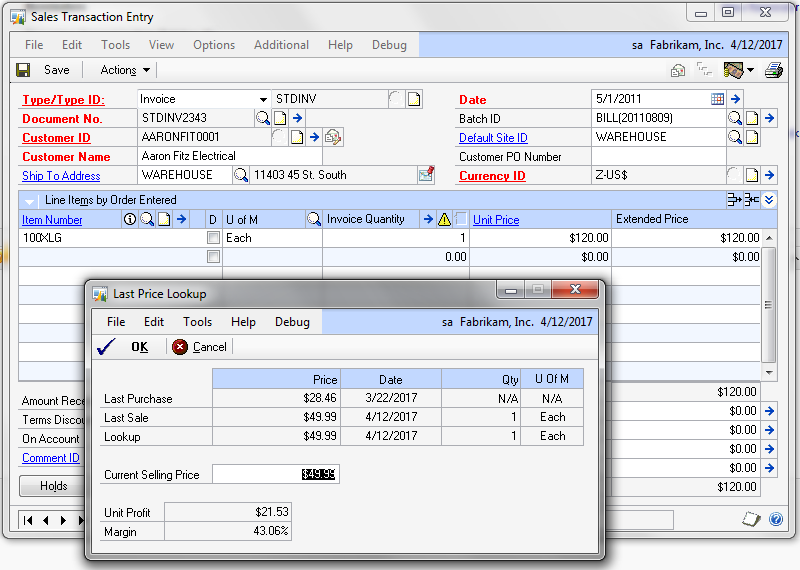Click the line items scrollbar down arrow

(x=769, y=373)
